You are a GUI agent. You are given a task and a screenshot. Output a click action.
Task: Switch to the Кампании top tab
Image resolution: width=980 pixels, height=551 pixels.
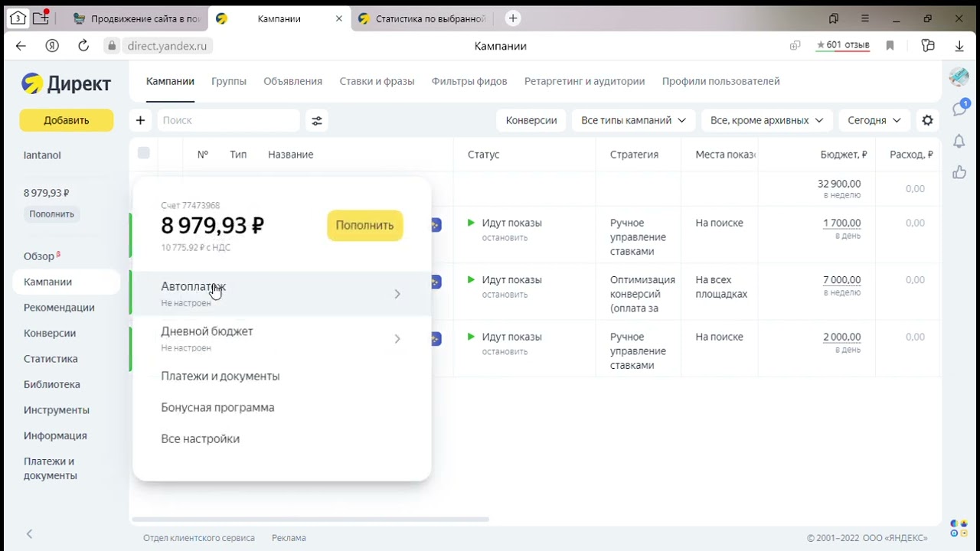[x=170, y=81]
